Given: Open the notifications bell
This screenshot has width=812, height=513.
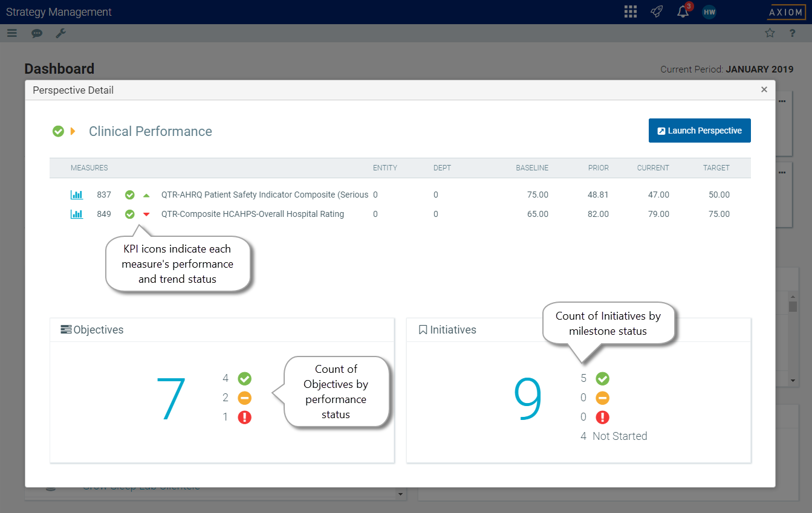Looking at the screenshot, I should tap(683, 11).
